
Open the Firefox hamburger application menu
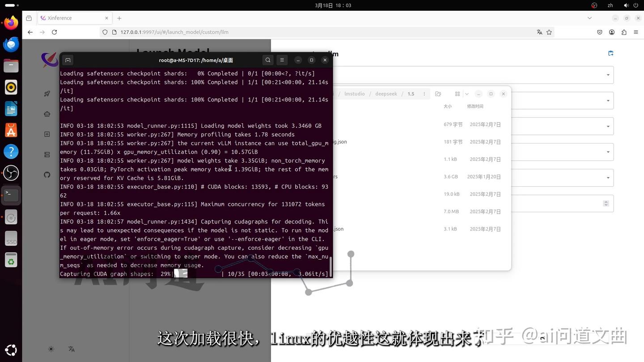tap(636, 32)
